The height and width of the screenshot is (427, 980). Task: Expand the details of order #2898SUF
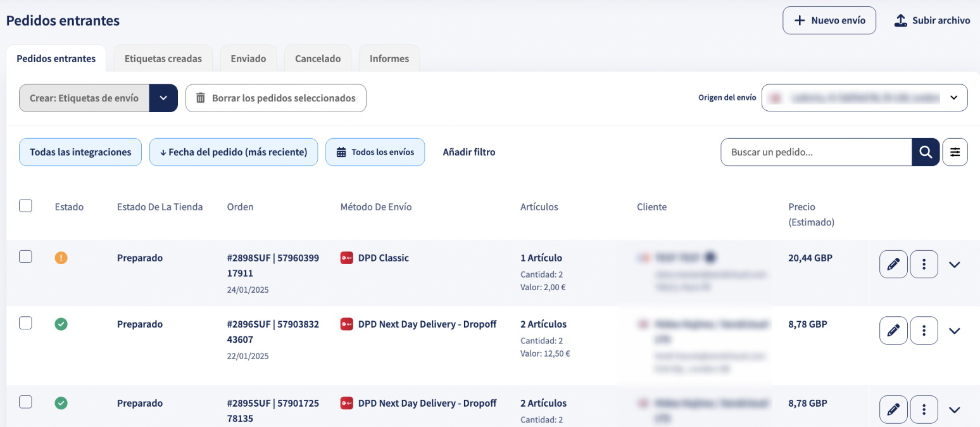pos(955,264)
